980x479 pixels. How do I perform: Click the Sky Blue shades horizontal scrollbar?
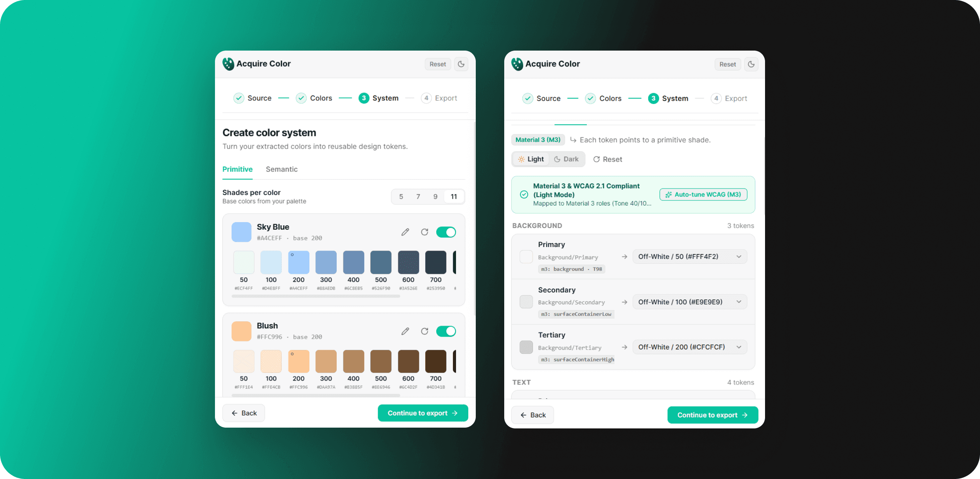[316, 296]
